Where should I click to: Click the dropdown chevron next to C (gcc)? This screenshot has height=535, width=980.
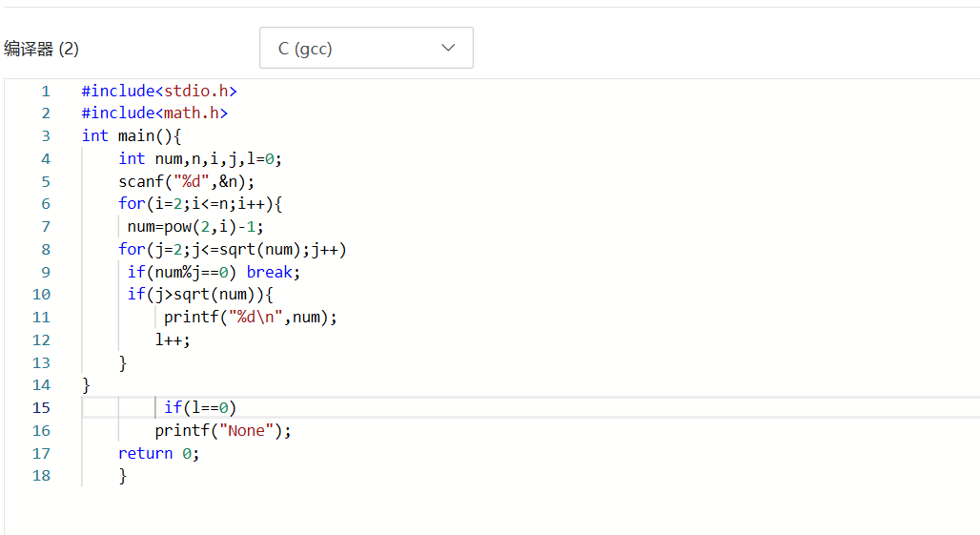pos(448,48)
